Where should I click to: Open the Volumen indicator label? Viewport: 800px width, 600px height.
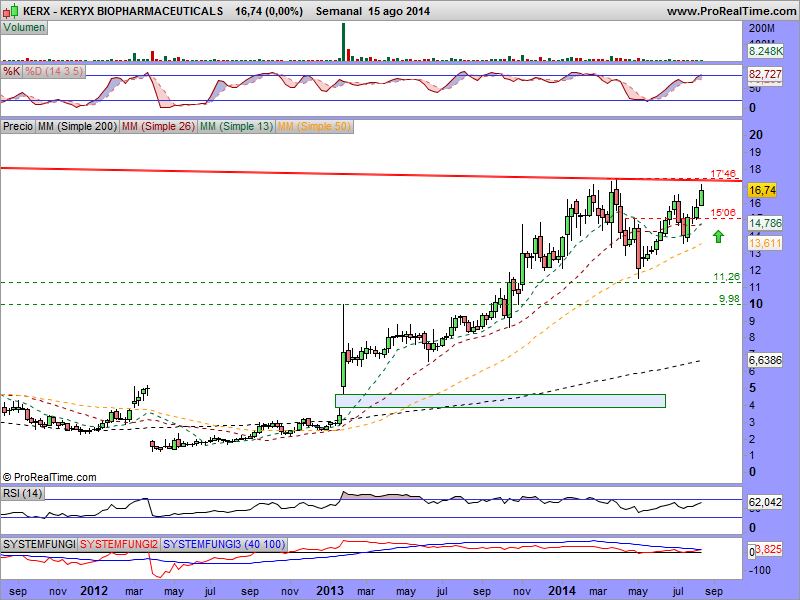[24, 28]
